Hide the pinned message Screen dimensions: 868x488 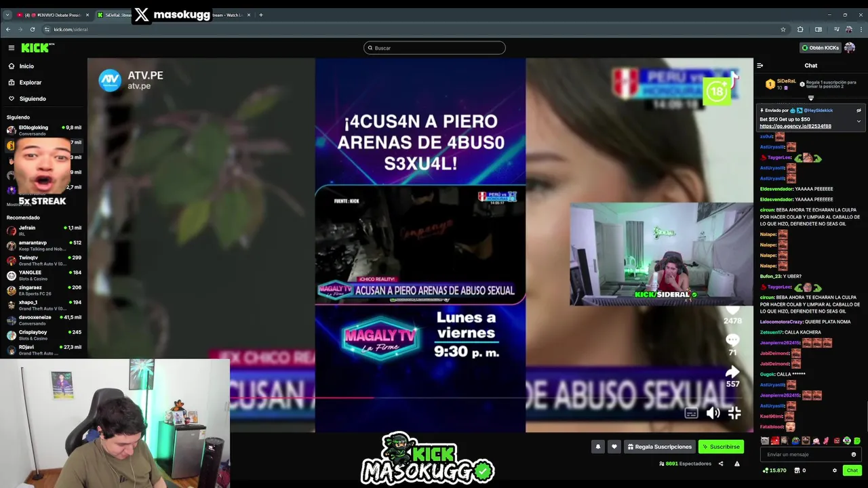tap(859, 110)
